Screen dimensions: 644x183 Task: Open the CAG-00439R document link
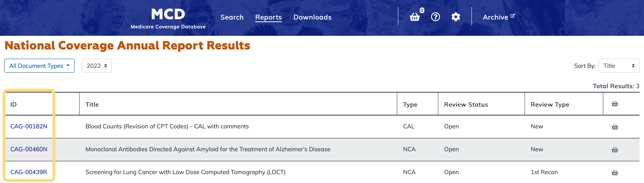(x=29, y=172)
